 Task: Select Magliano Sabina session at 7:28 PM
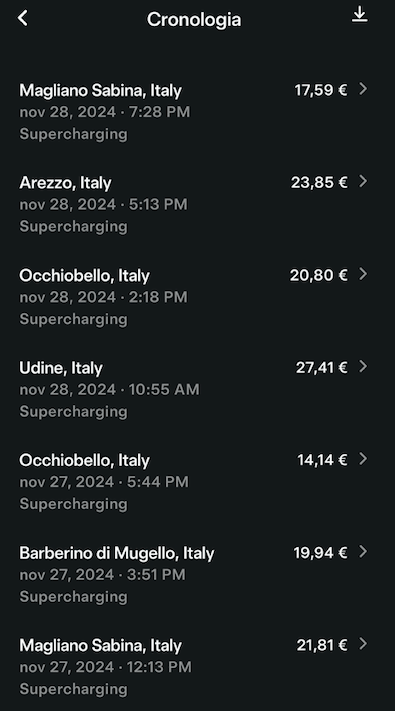(x=197, y=112)
